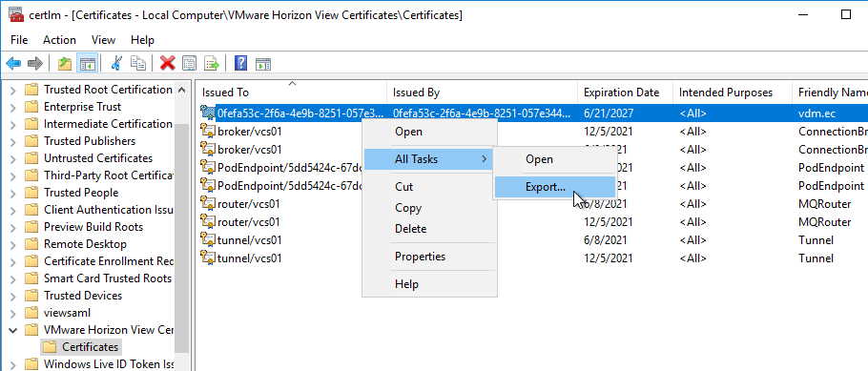This screenshot has height=371, width=868.
Task: Open the Action menu
Action: click(x=59, y=40)
